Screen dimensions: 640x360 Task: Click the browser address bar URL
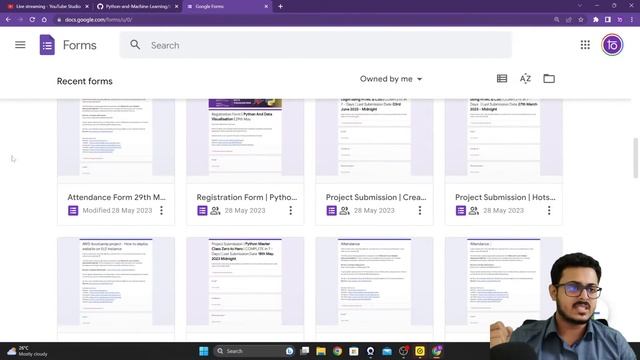pyautogui.click(x=98, y=20)
